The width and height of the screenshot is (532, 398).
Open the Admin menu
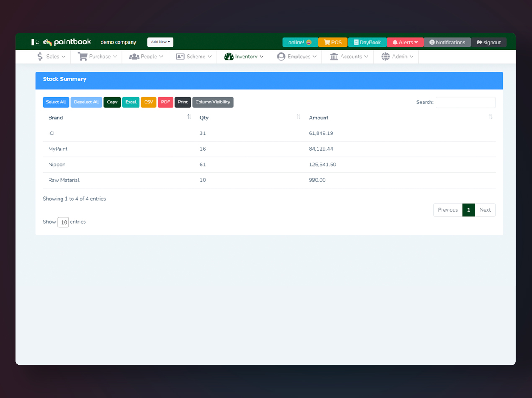coord(397,57)
